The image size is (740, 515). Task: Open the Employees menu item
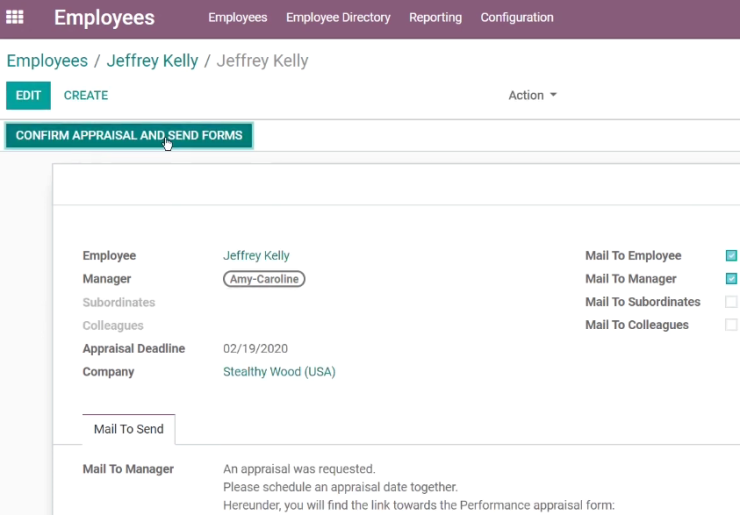coord(237,17)
